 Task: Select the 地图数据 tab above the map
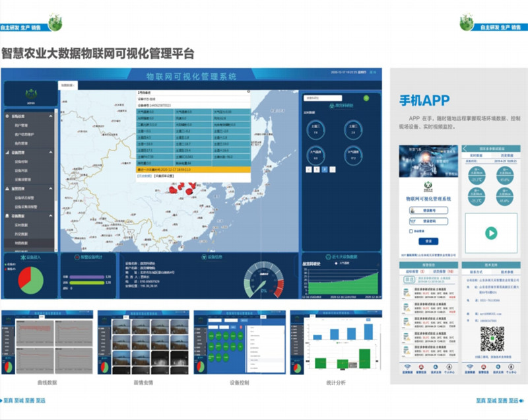pyautogui.click(x=67, y=85)
